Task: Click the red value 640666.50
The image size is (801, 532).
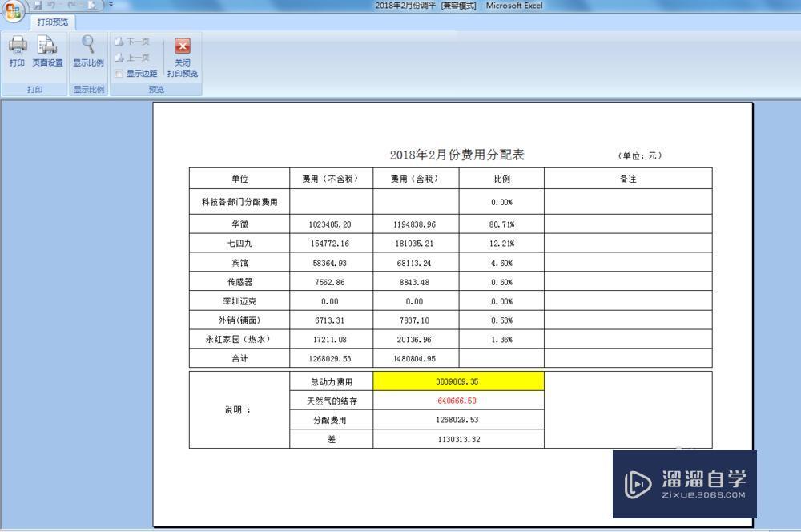Action: [457, 401]
